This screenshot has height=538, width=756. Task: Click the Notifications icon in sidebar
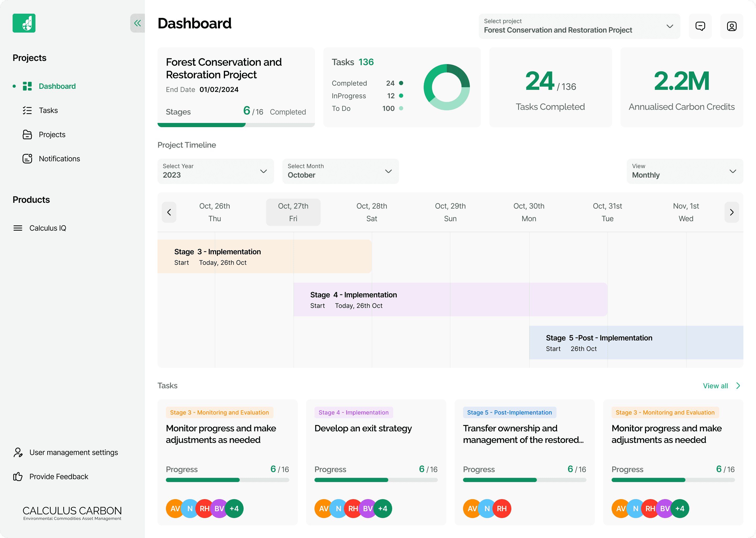[x=27, y=159]
